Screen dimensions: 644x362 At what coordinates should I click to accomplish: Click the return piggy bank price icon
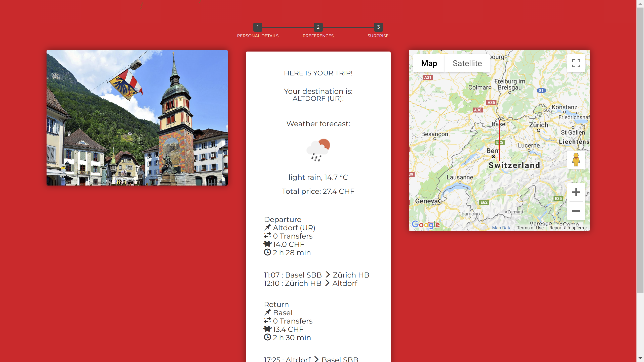tap(267, 329)
